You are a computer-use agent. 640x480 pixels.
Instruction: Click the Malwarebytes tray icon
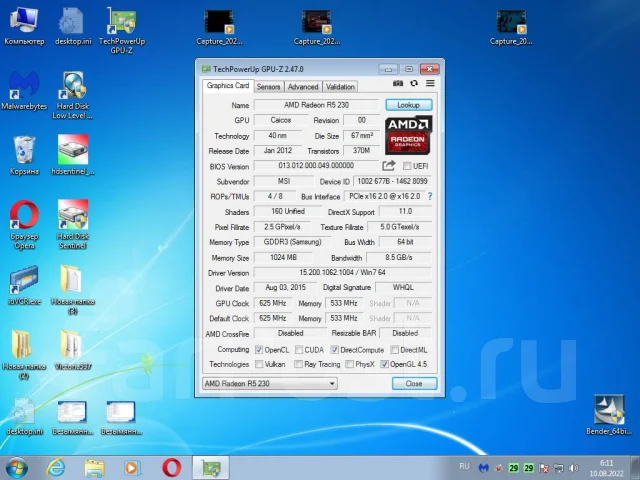click(x=484, y=468)
